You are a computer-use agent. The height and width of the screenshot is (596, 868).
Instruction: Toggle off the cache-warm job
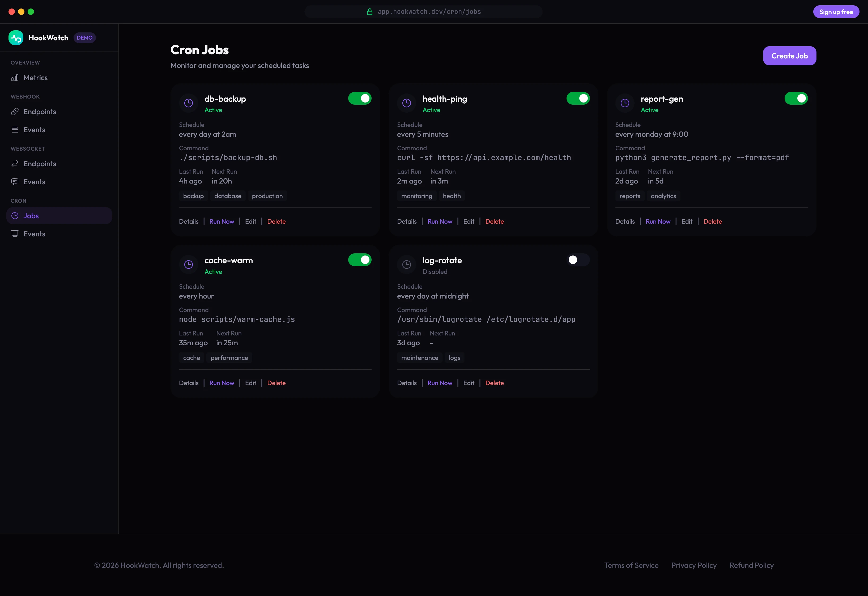click(360, 260)
